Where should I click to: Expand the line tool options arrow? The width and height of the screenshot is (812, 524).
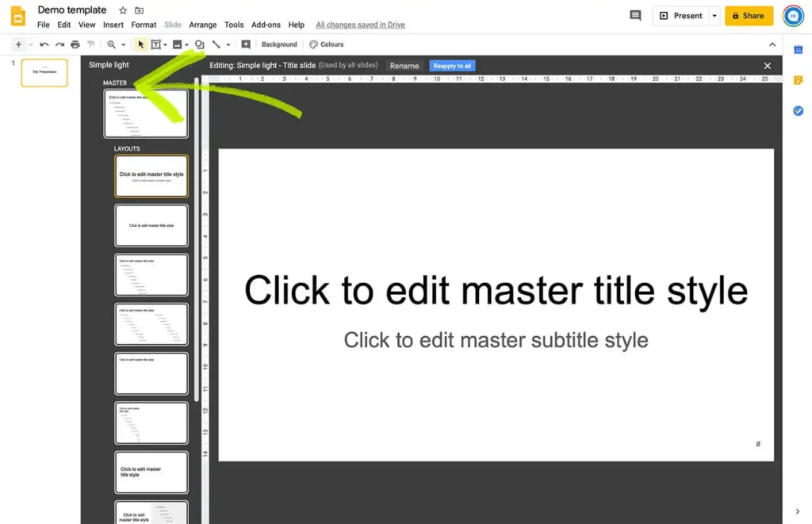229,44
